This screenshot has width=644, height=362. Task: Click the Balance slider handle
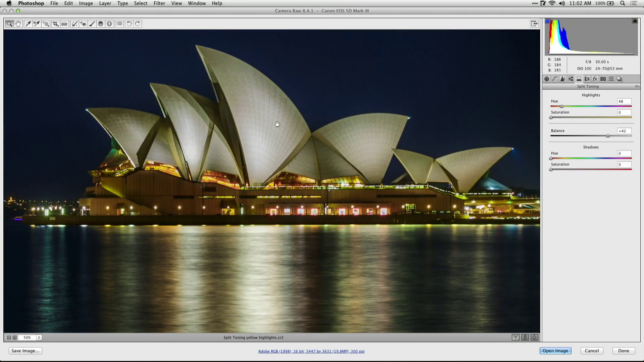[x=608, y=136]
